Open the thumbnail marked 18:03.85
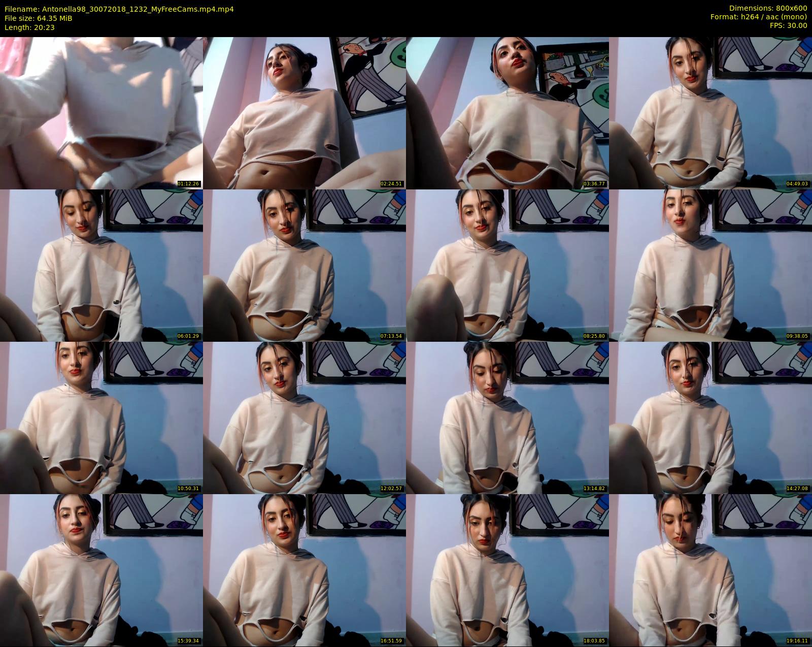Viewport: 812px width, 647px height. [507, 570]
